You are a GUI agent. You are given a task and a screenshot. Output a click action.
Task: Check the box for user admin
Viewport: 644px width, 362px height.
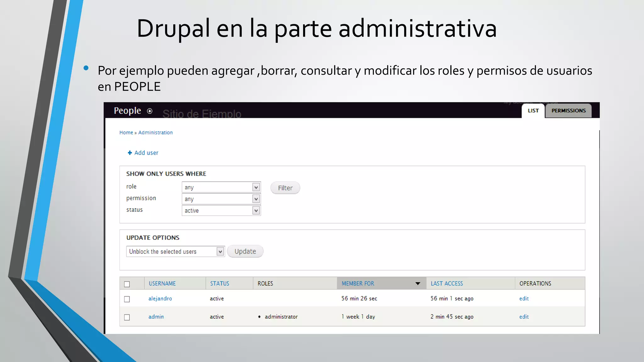pos(127,317)
